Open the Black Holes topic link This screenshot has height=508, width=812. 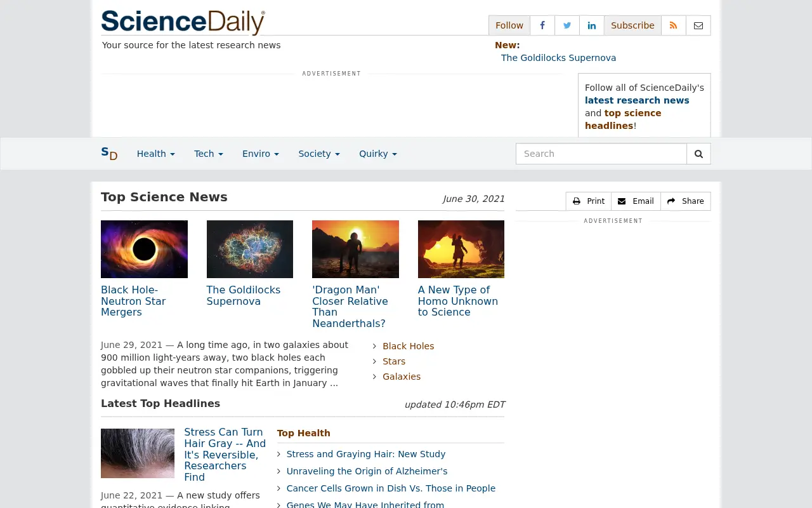(x=409, y=346)
